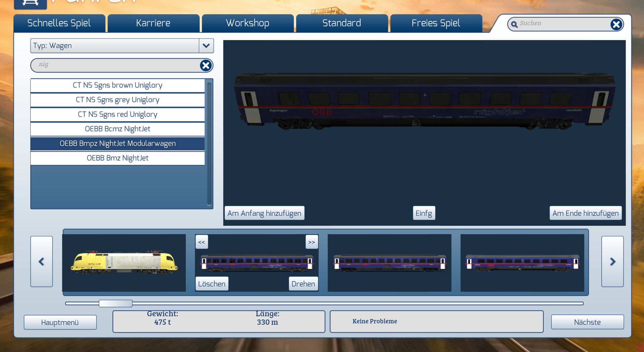The image size is (644, 352).
Task: Go to next consist items with right arrow
Action: pos(612,261)
